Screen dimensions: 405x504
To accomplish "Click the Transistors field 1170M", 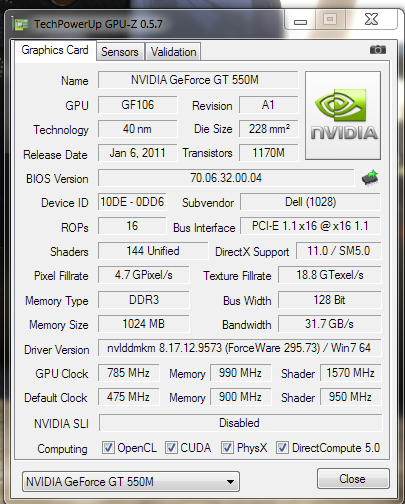I will point(268,153).
